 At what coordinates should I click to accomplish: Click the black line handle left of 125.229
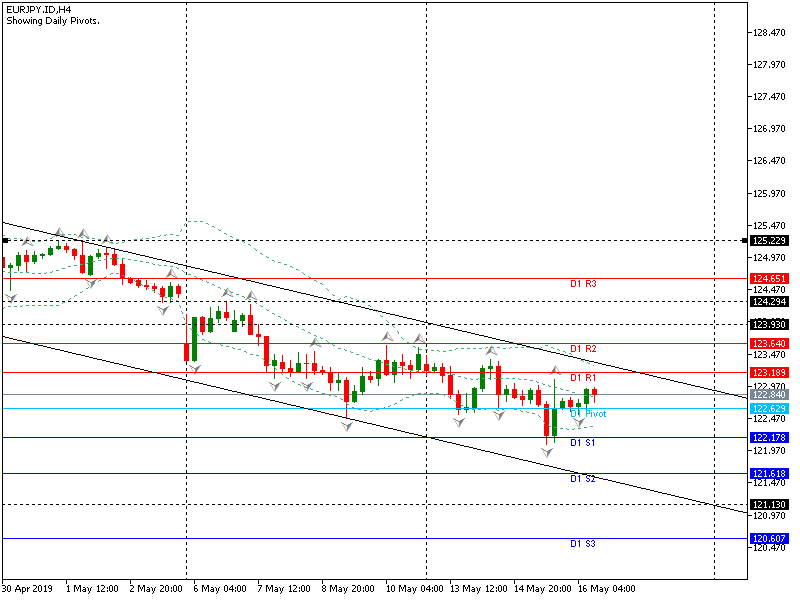tap(745, 240)
